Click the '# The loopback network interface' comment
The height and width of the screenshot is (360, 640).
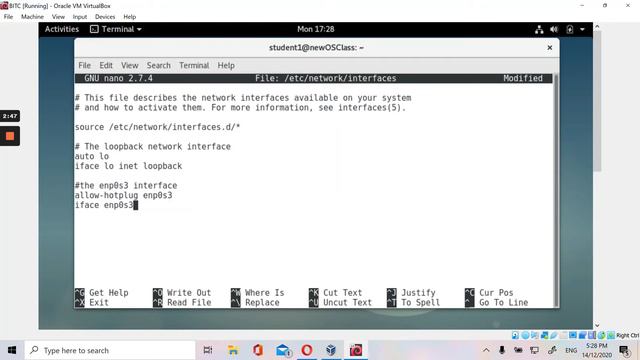tap(153, 147)
